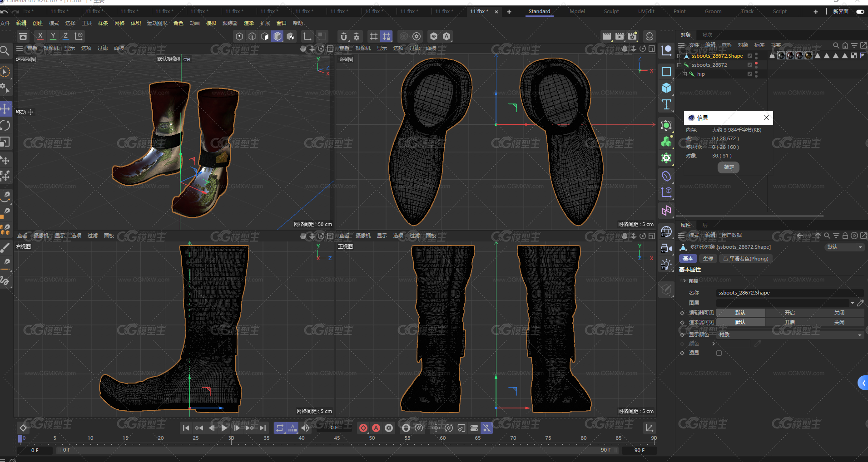The image size is (868, 462).
Task: Enable the 透显 checkbox
Action: coord(719,353)
